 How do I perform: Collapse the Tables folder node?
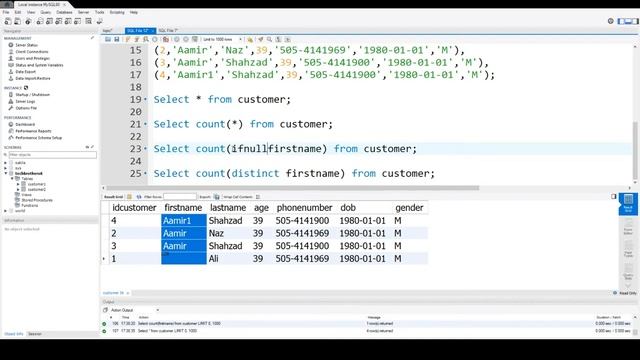12,179
